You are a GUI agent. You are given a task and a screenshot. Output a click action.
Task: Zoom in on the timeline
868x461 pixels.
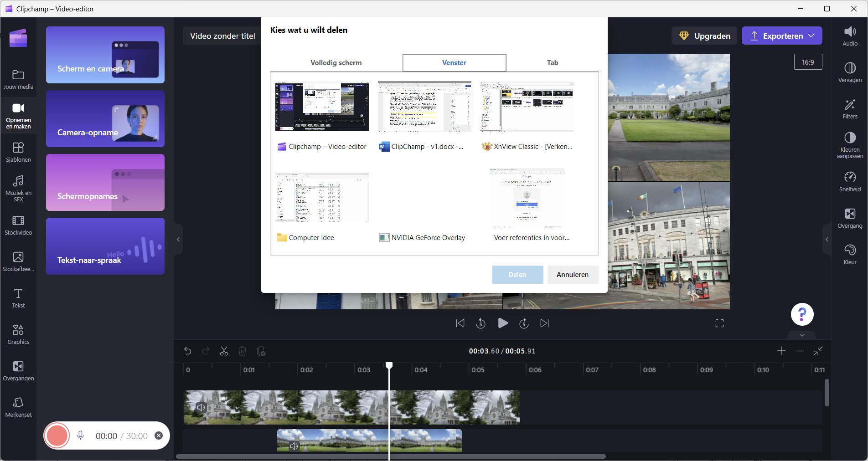coord(781,351)
